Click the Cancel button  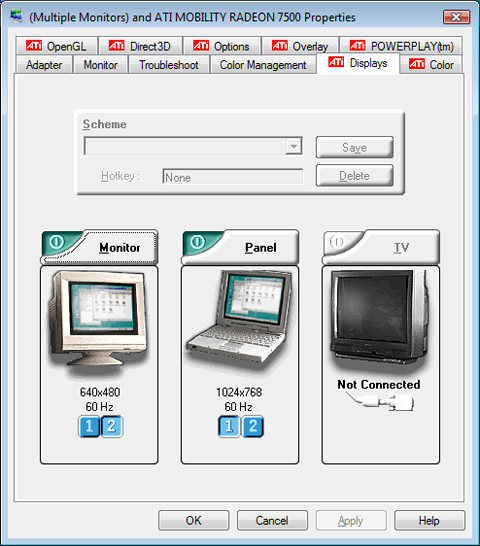pyautogui.click(x=272, y=521)
